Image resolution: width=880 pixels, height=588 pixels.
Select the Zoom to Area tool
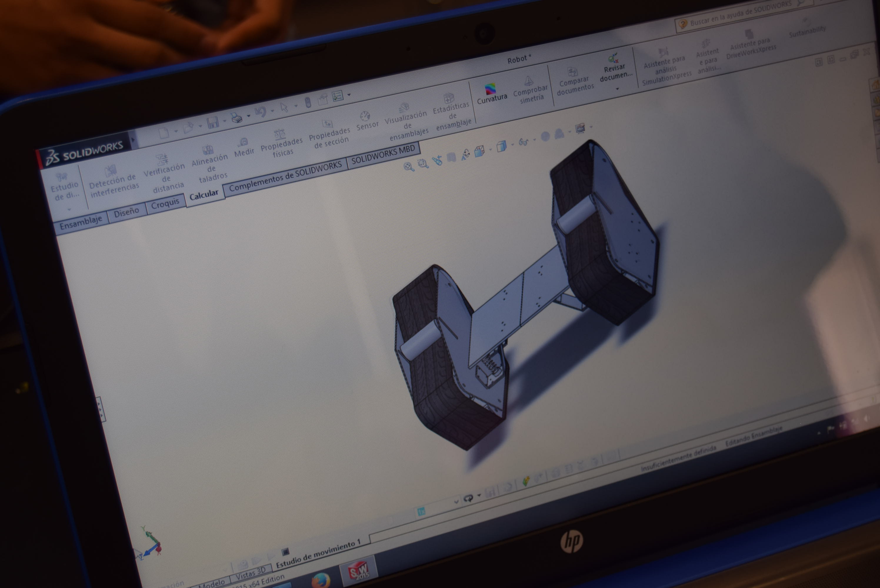(x=423, y=164)
